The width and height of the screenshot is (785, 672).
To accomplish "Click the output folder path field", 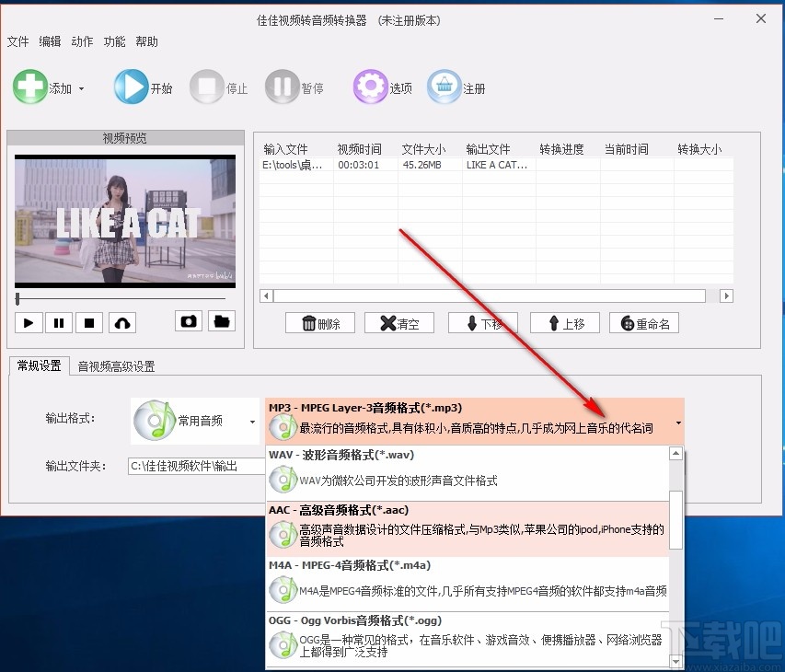I will (x=195, y=466).
